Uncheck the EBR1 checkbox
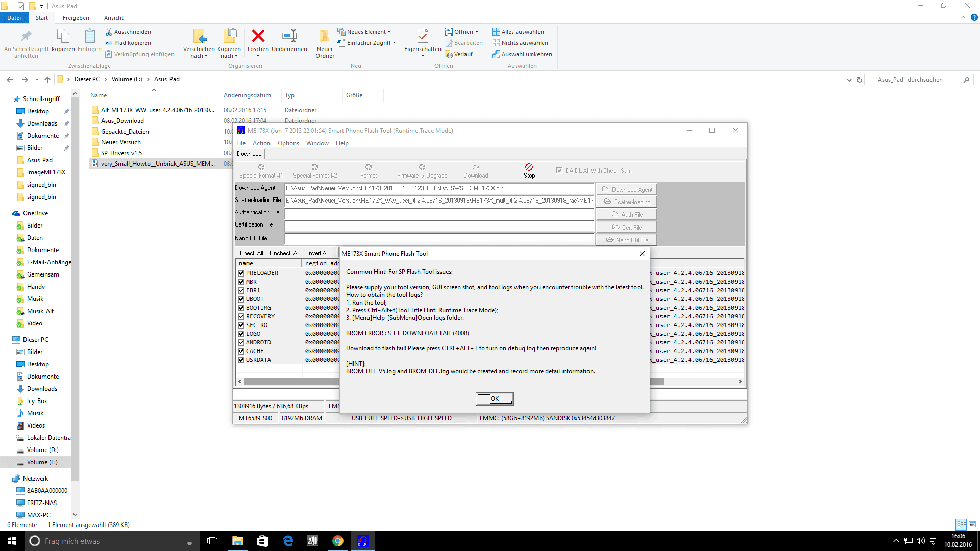The image size is (980, 551). (241, 290)
